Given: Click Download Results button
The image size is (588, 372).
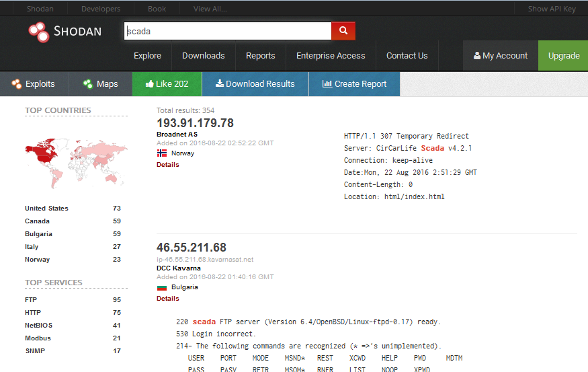Looking at the screenshot, I should tap(255, 83).
